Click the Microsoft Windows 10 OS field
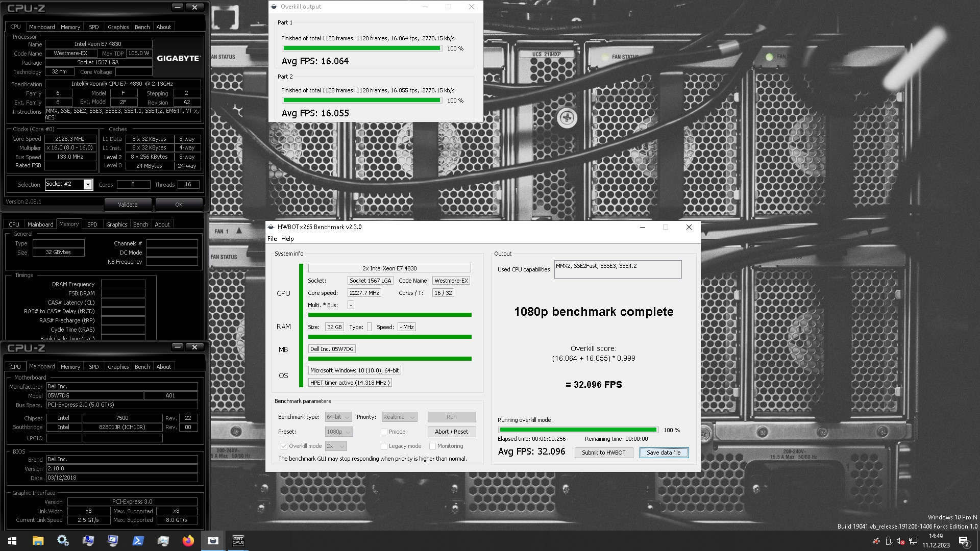This screenshot has height=551, width=980. (355, 370)
